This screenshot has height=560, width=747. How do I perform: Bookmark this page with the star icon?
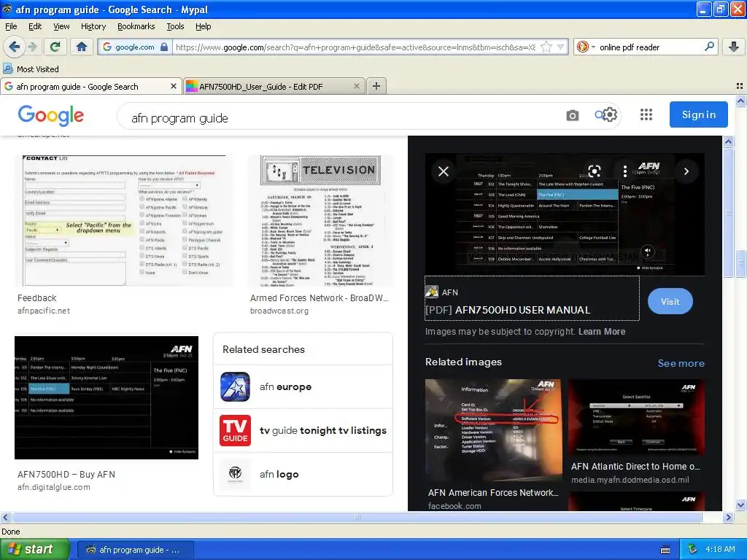pyautogui.click(x=546, y=47)
